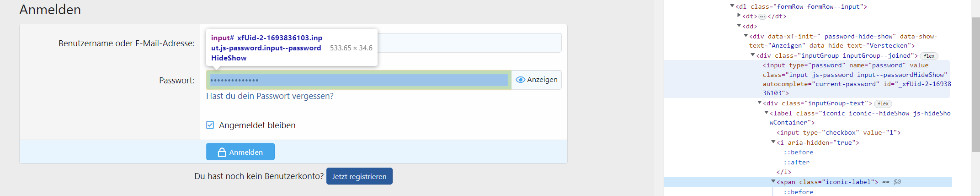Screen dimensions: 980x196
Task: Click the Jetzt registrieren button
Action: (359, 176)
